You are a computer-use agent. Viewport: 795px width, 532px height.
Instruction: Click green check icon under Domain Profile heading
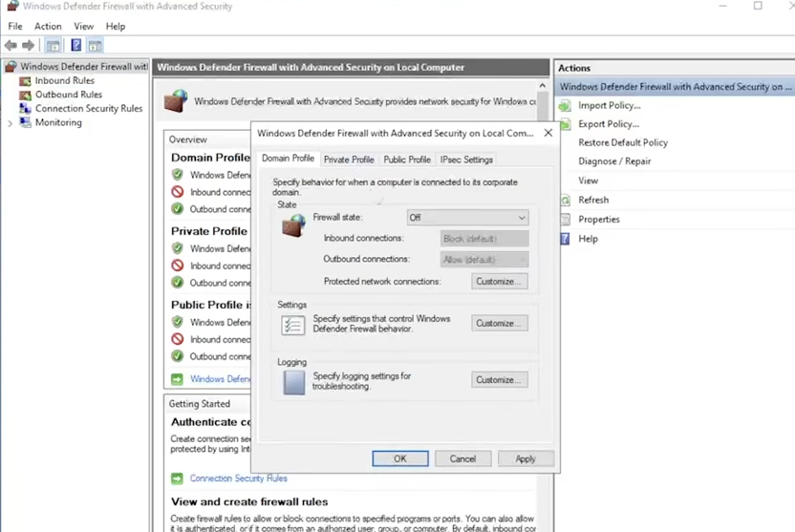pyautogui.click(x=177, y=175)
